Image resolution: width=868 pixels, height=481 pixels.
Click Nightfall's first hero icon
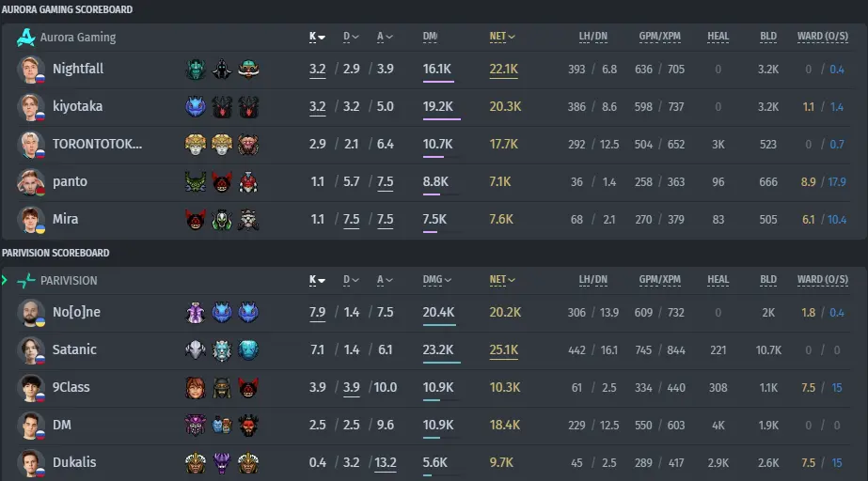click(196, 70)
